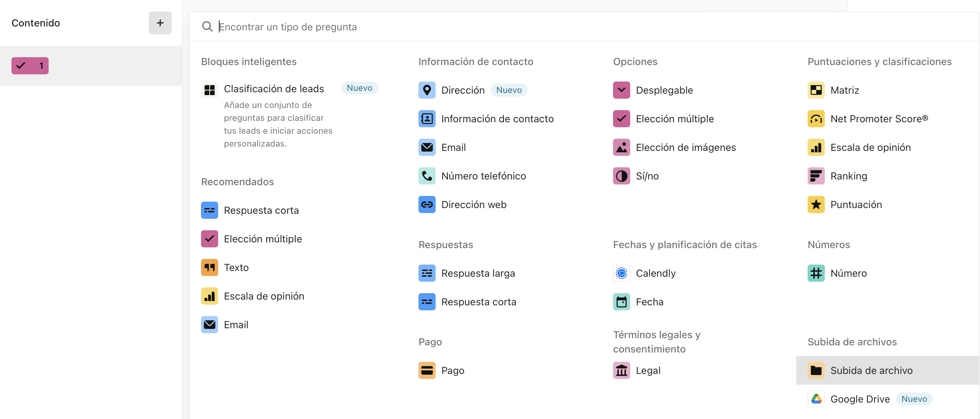This screenshot has width=980, height=419.
Task: Click the Google Drive icon
Action: click(816, 399)
